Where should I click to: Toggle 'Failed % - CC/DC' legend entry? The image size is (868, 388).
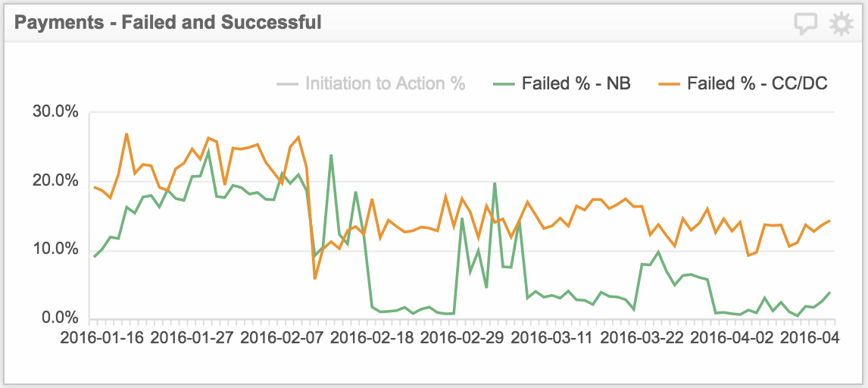pyautogui.click(x=757, y=83)
